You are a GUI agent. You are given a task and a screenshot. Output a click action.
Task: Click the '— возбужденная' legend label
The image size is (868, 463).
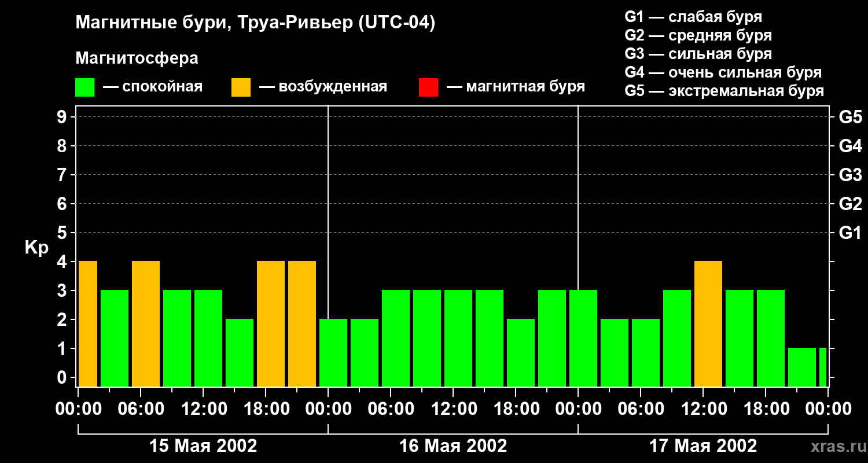[x=323, y=87]
